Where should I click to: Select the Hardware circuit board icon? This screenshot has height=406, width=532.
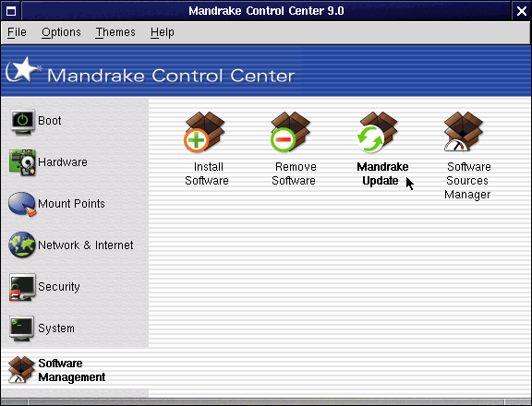(x=22, y=162)
